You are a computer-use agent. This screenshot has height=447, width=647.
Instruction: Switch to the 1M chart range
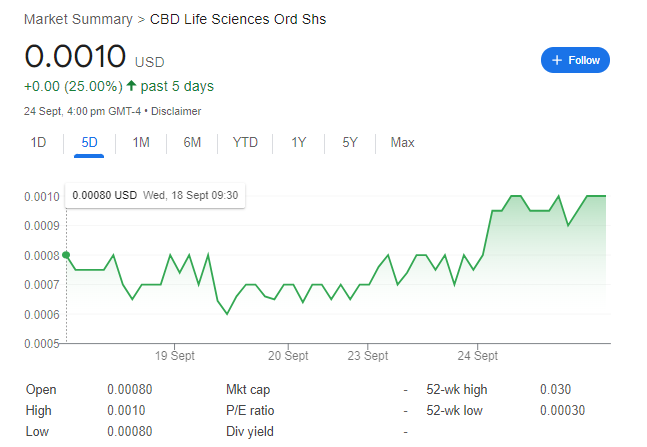click(x=141, y=142)
